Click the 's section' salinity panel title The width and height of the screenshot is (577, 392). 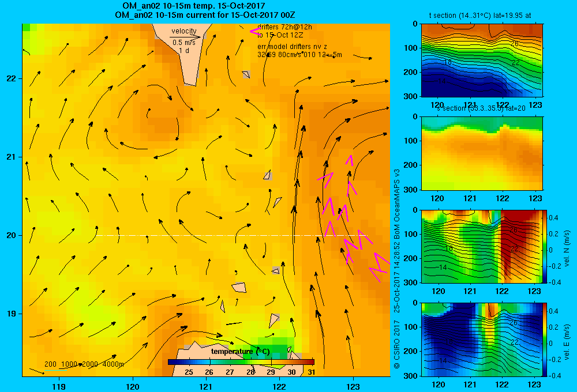(481, 108)
